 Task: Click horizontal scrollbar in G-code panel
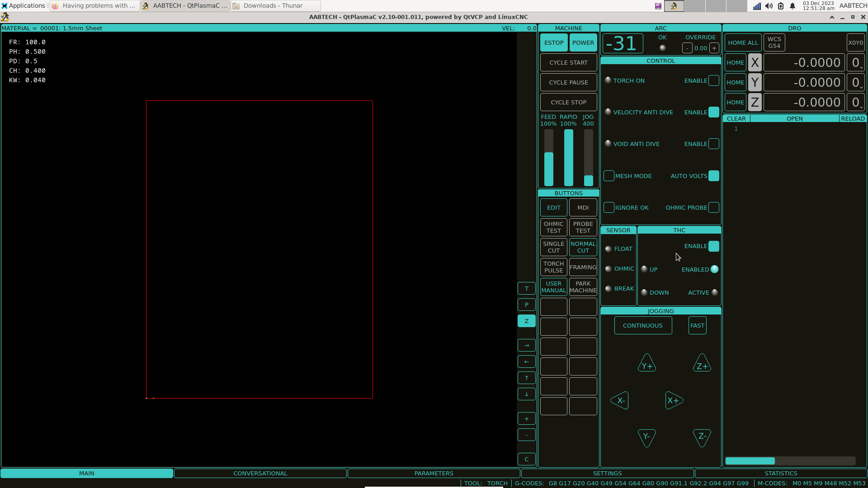pyautogui.click(x=790, y=461)
